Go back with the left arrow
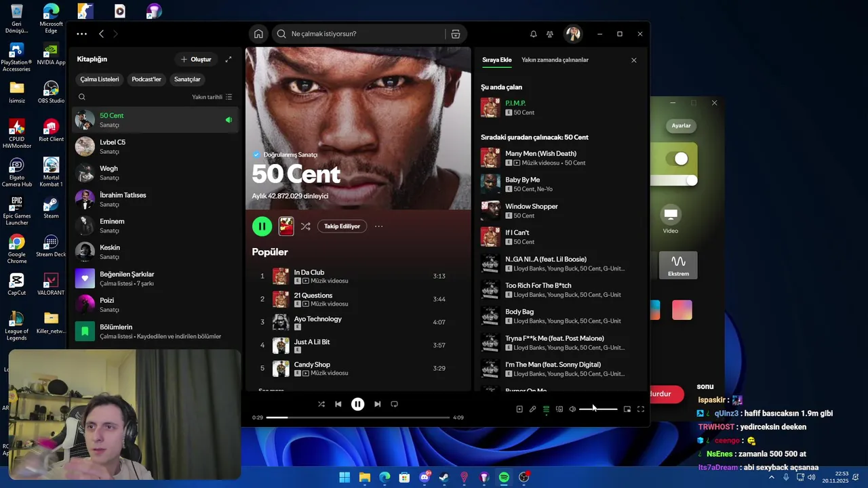This screenshot has height=488, width=868. 101,34
